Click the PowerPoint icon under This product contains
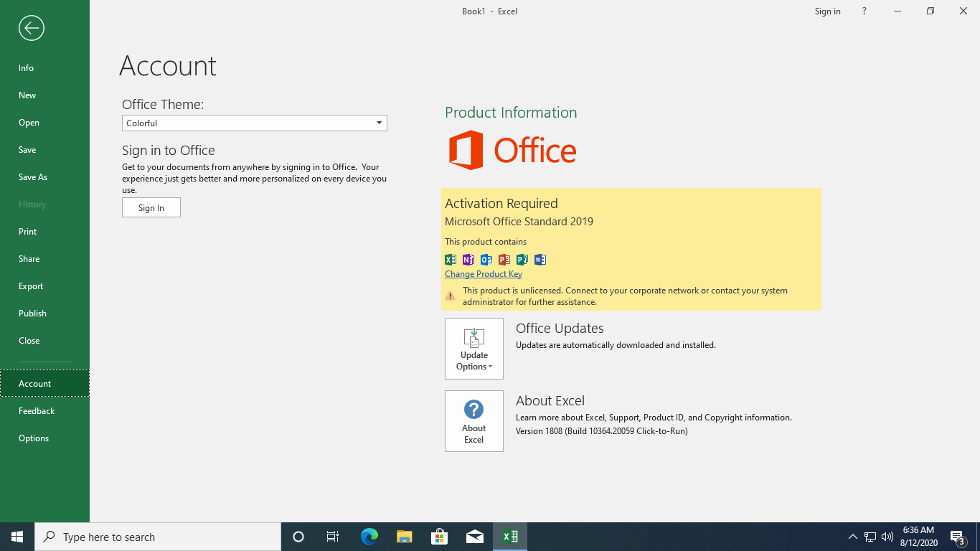The image size is (980, 551). [x=504, y=260]
